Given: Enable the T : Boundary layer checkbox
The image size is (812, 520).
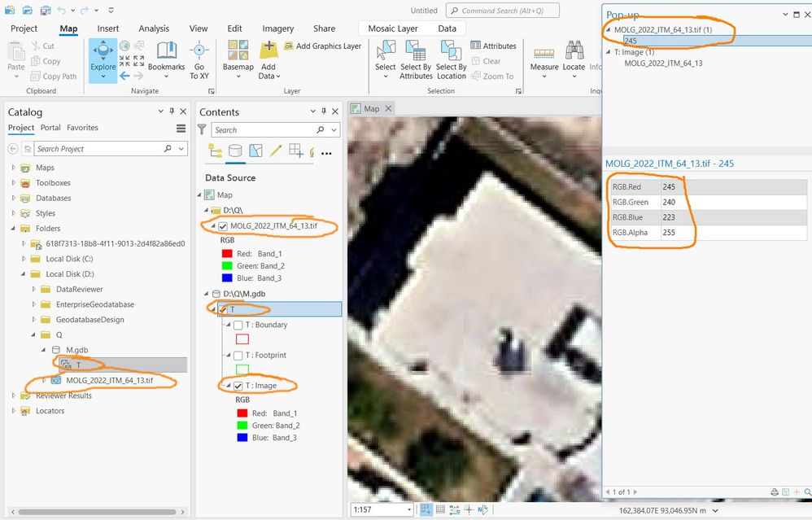Looking at the screenshot, I should (x=238, y=326).
